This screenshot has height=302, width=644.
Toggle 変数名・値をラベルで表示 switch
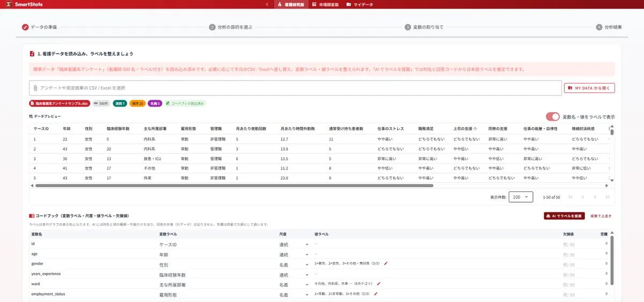552,116
